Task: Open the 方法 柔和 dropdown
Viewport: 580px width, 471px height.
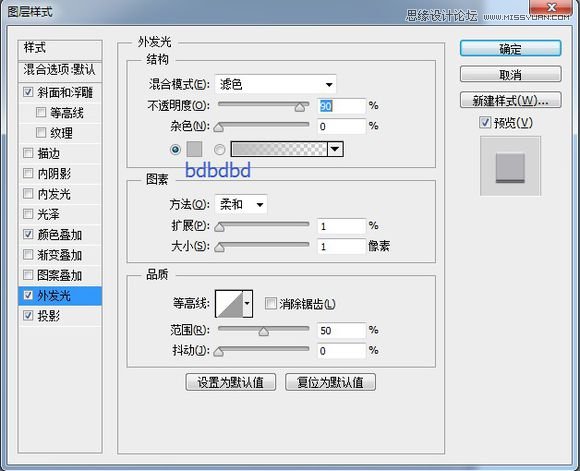Action: coord(241,204)
